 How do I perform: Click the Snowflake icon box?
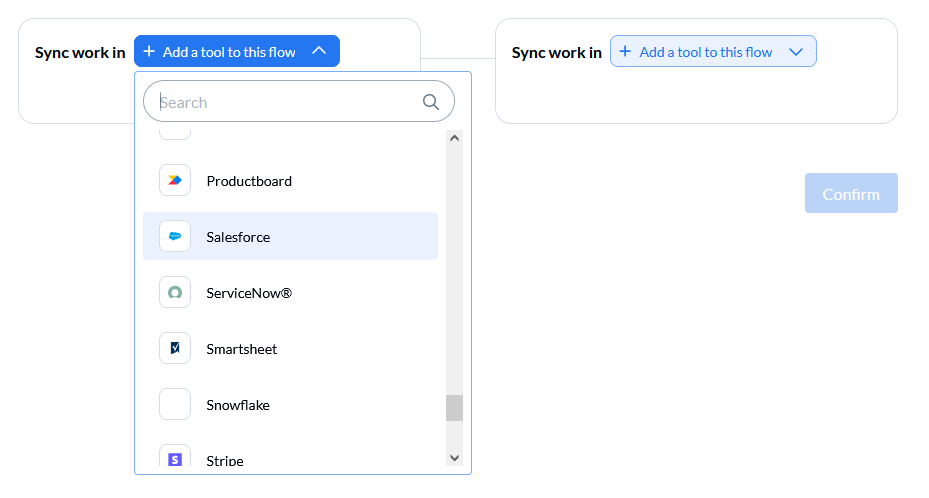pyautogui.click(x=175, y=404)
